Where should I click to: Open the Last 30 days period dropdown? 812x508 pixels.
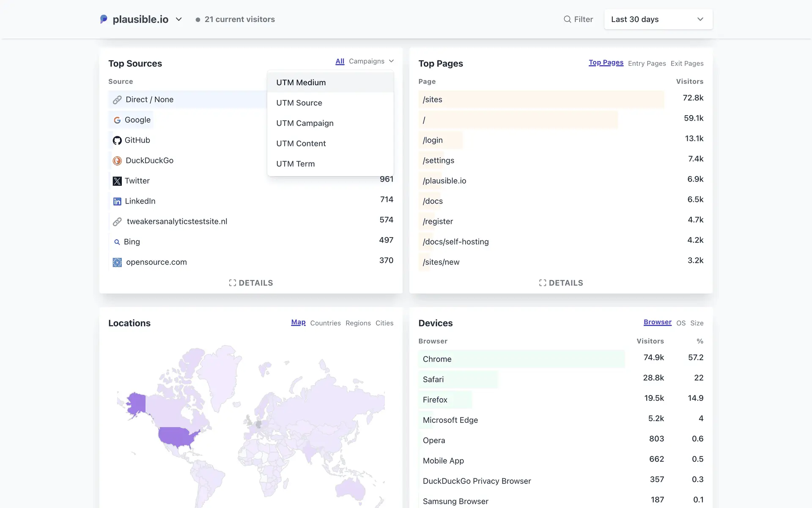click(x=658, y=19)
